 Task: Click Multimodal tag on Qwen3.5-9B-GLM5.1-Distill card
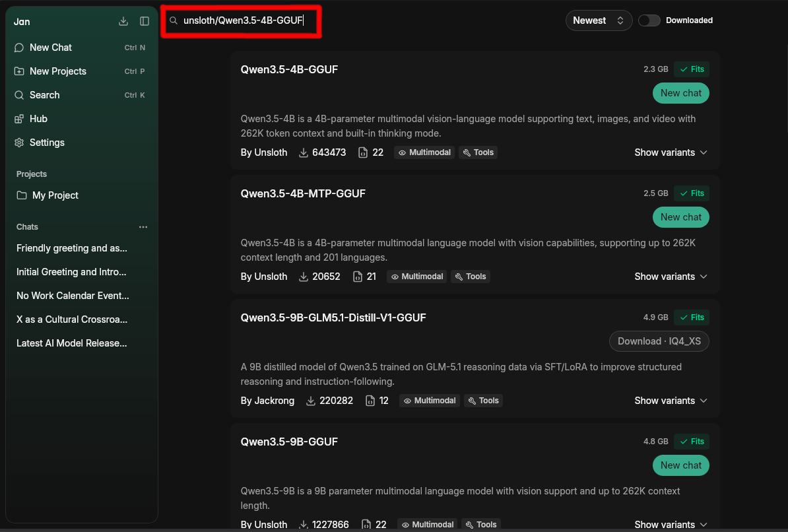click(429, 401)
